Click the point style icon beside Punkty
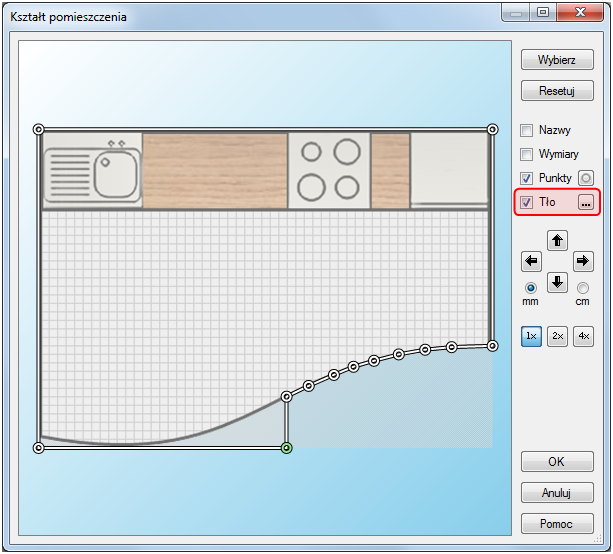This screenshot has width=613, height=554. tap(586, 178)
